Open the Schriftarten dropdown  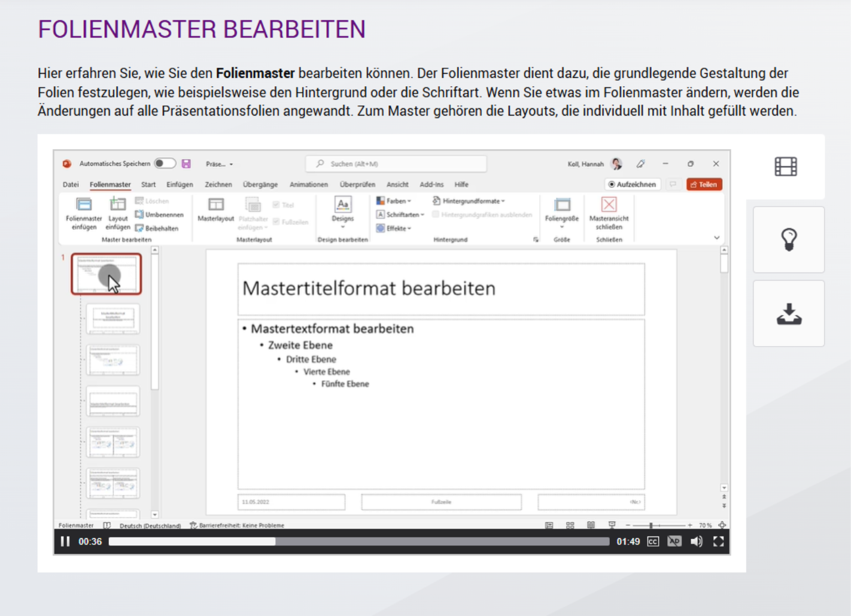400,214
